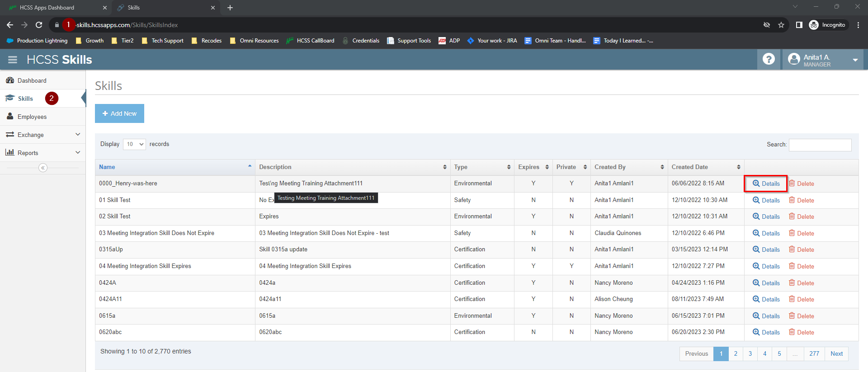Reload the page in the browser
Image resolution: width=868 pixels, height=372 pixels.
click(39, 25)
